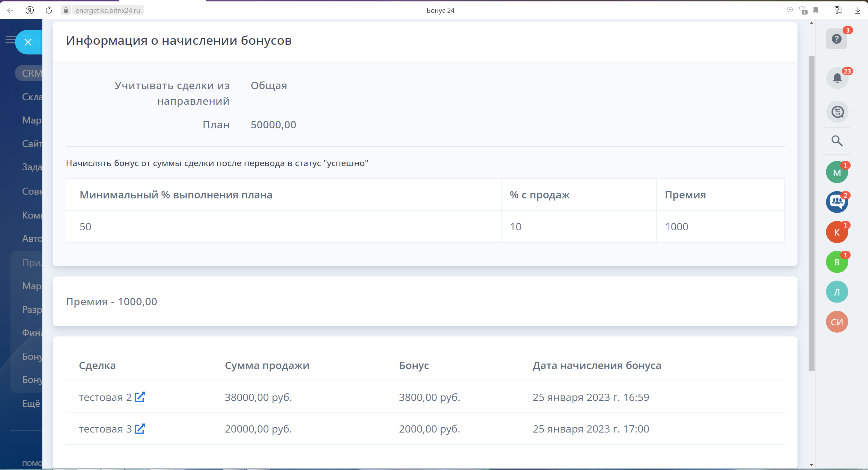Open the help question mark icon
The width and height of the screenshot is (868, 470).
tap(837, 39)
